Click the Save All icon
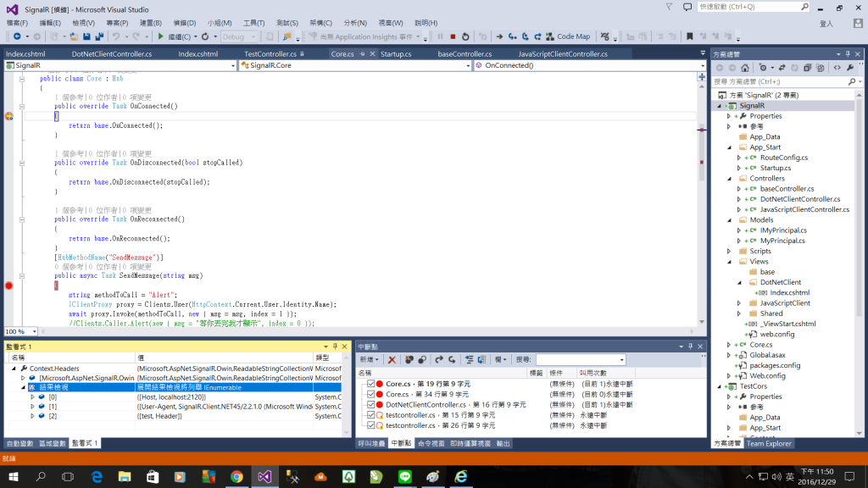 point(99,36)
